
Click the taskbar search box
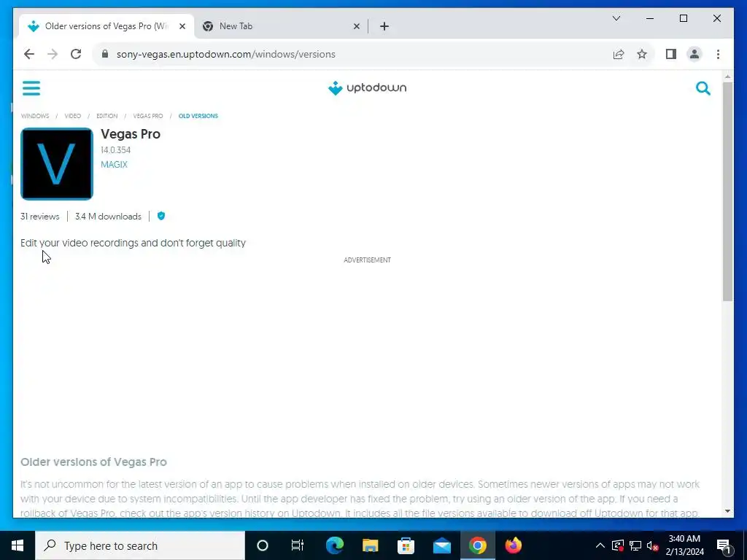pyautogui.click(x=140, y=545)
